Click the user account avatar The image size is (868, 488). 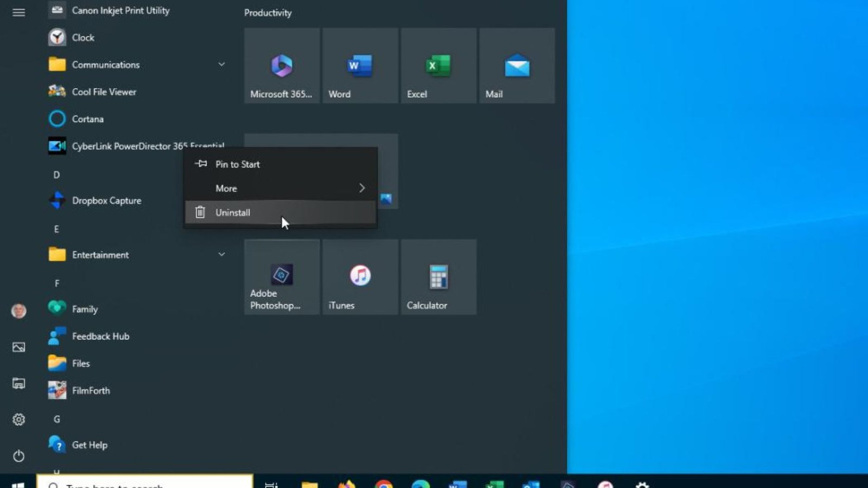[x=18, y=311]
